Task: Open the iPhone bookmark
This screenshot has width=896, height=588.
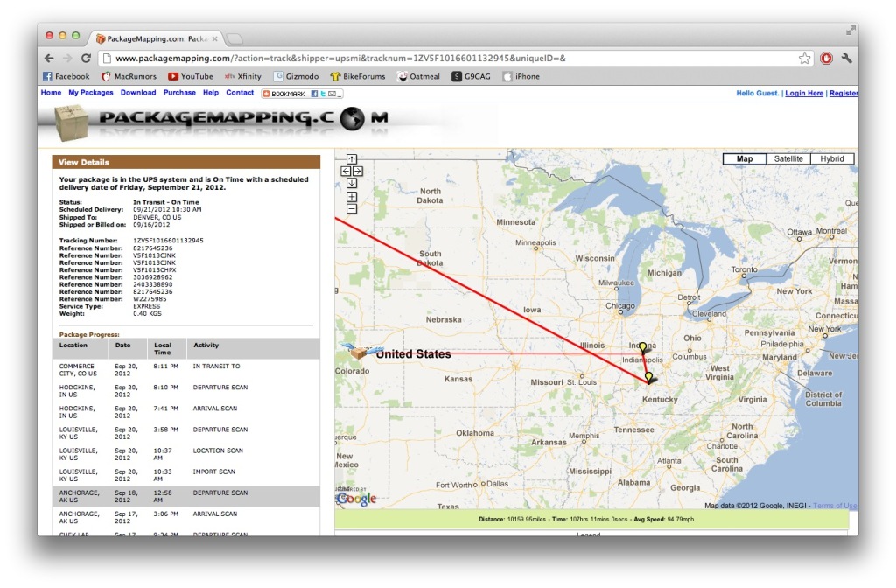Action: 521,77
